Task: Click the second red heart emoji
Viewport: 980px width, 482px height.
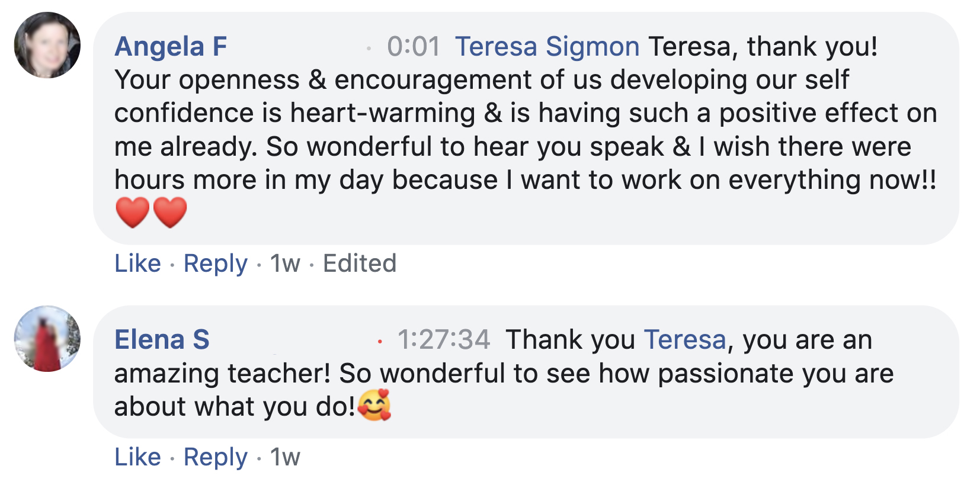Action: (170, 213)
